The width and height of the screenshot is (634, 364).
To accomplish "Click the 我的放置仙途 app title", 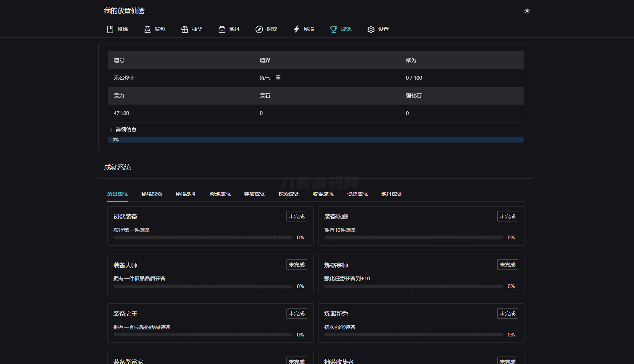I will (x=124, y=11).
